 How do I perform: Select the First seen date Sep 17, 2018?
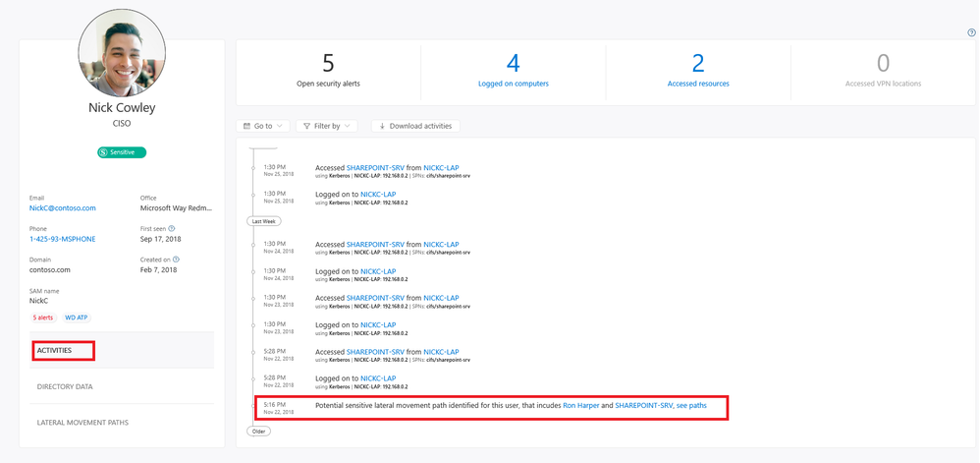tap(160, 239)
